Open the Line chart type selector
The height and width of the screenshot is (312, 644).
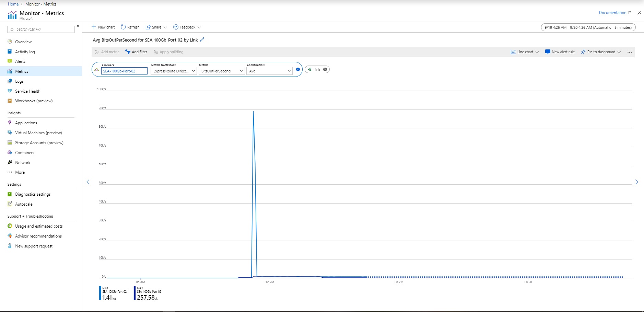pyautogui.click(x=524, y=51)
